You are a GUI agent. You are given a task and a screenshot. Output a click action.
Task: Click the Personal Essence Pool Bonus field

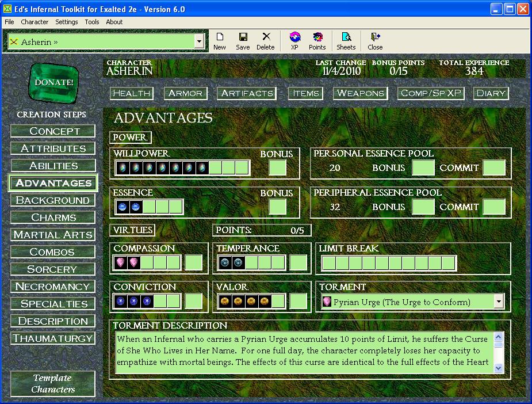423,167
